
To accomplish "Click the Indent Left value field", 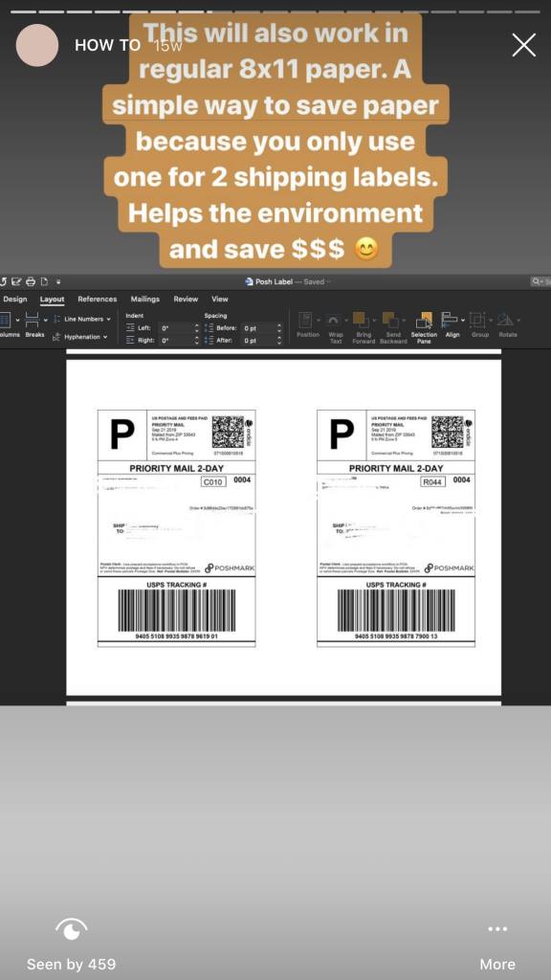I will (176, 327).
